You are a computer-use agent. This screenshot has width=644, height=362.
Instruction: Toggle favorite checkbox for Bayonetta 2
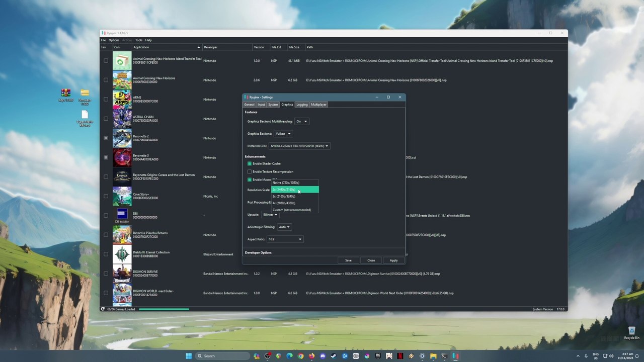click(106, 138)
